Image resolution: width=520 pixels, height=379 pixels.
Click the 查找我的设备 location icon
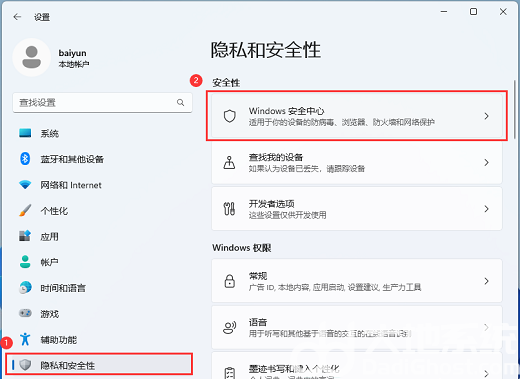tap(229, 162)
